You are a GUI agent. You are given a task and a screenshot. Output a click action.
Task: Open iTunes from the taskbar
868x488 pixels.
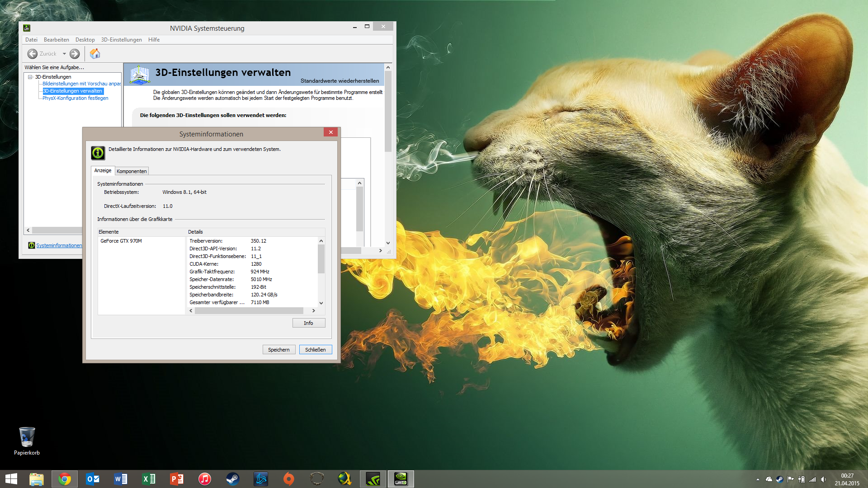[x=205, y=479]
